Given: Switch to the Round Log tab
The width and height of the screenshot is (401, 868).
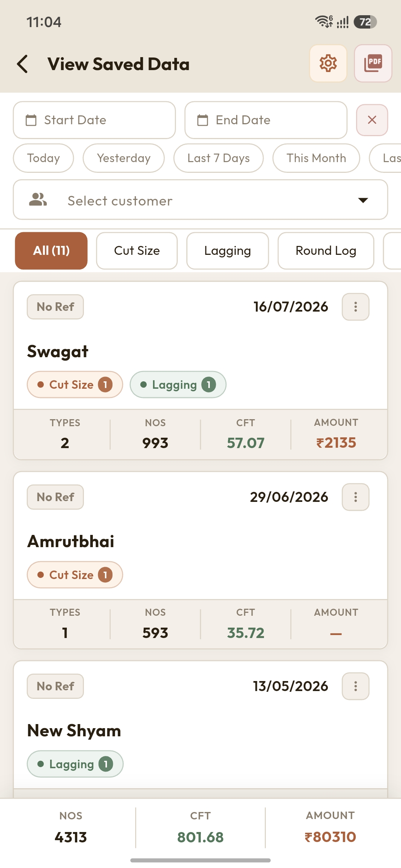Looking at the screenshot, I should point(326,251).
